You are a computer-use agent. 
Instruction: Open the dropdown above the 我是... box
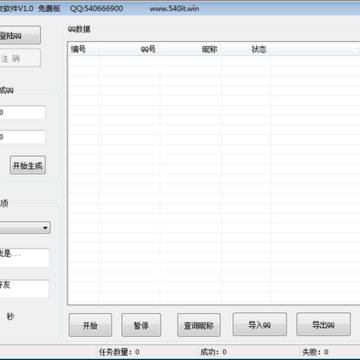point(25,228)
